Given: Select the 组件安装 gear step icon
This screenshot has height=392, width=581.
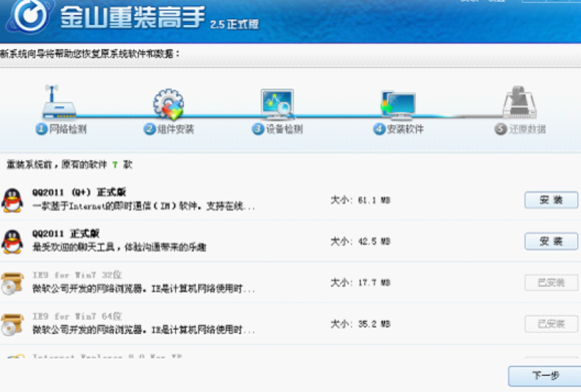Looking at the screenshot, I should tap(169, 104).
